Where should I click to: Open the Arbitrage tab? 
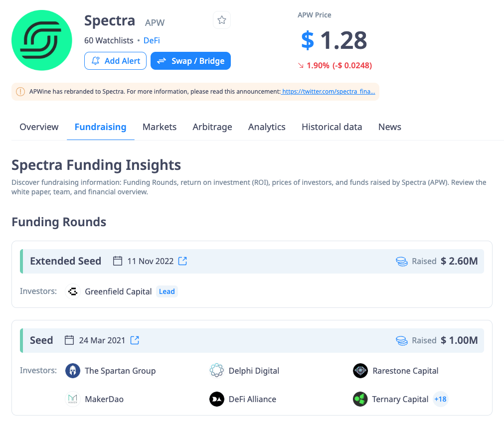point(212,127)
